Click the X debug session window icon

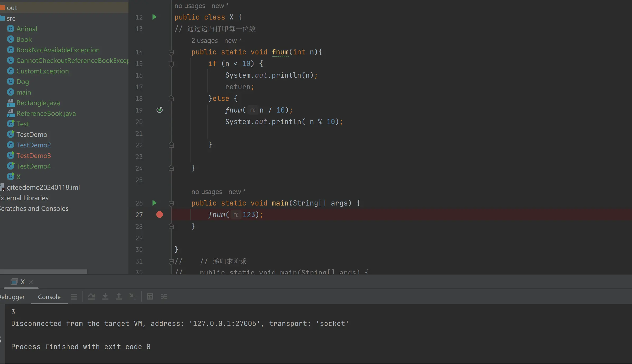(14, 282)
